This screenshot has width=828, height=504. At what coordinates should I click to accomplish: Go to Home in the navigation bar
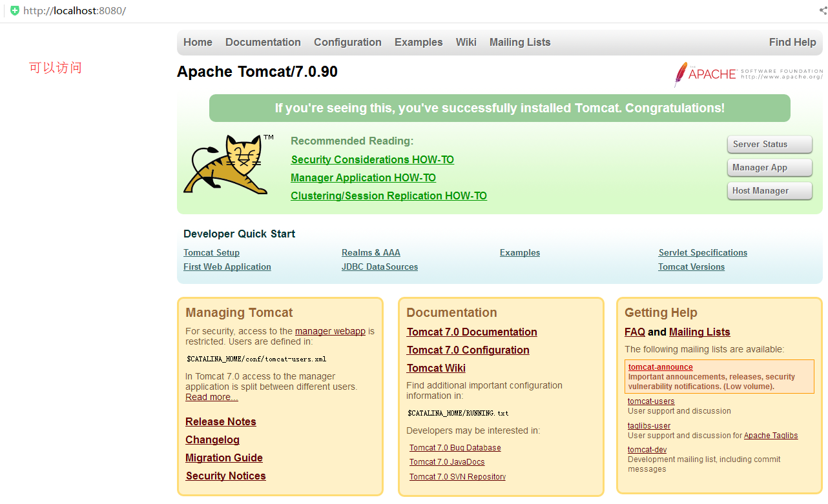198,43
